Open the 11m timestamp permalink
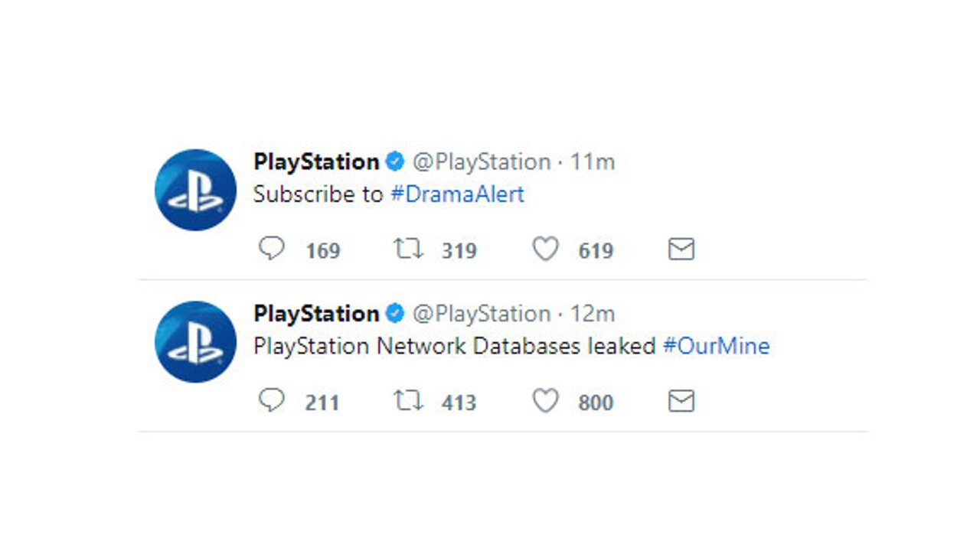 [x=593, y=162]
